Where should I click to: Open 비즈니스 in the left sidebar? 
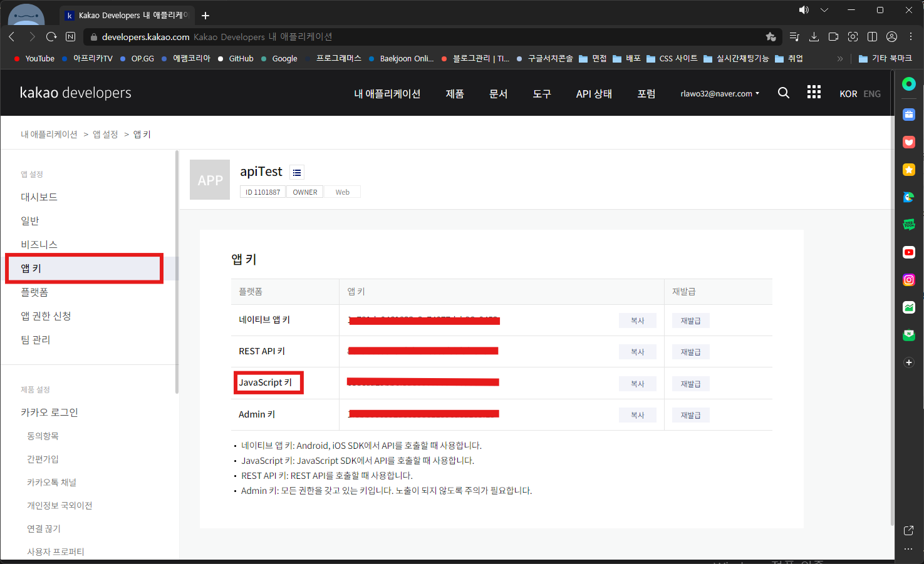(39, 245)
